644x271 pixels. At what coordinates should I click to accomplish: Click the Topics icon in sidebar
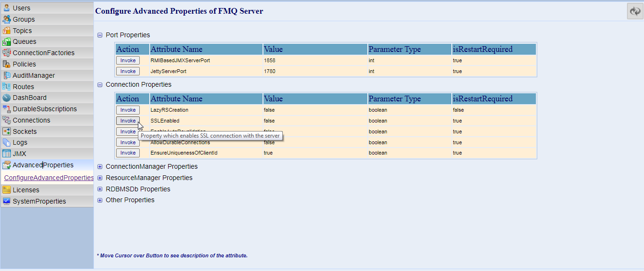point(6,31)
